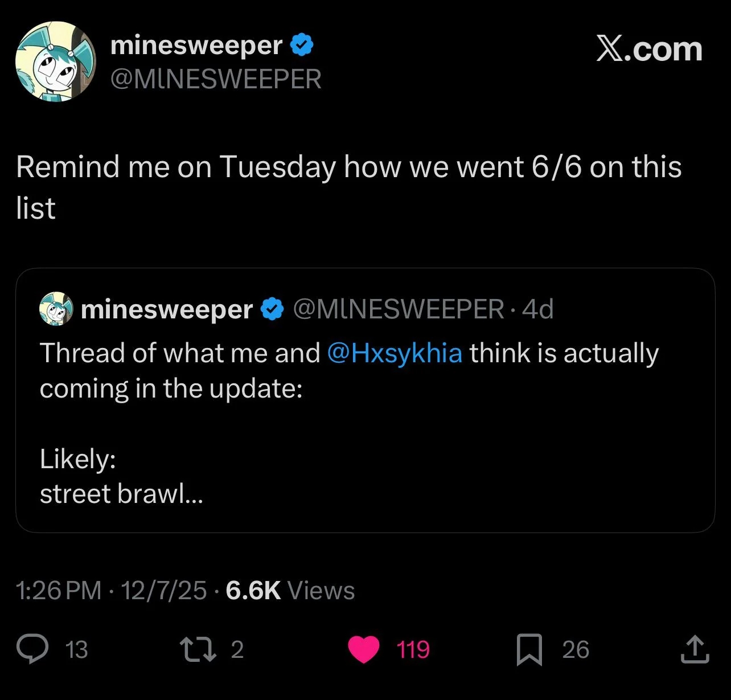Image resolution: width=731 pixels, height=700 pixels.
Task: Click the repost arrows icon
Action: (198, 650)
